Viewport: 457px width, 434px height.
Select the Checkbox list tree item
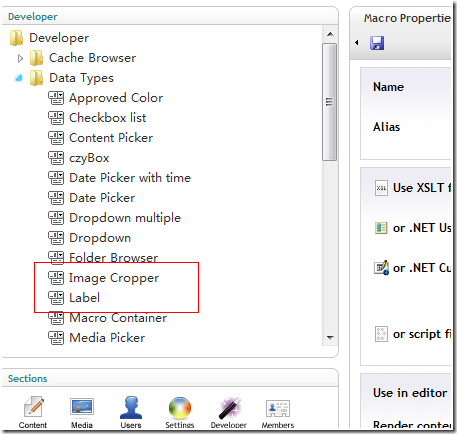[108, 118]
